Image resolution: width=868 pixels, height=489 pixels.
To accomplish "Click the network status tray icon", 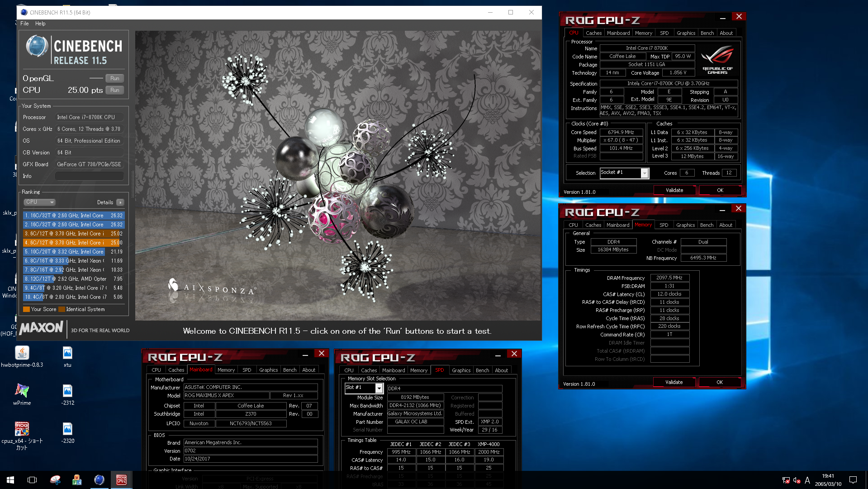I will (786, 480).
